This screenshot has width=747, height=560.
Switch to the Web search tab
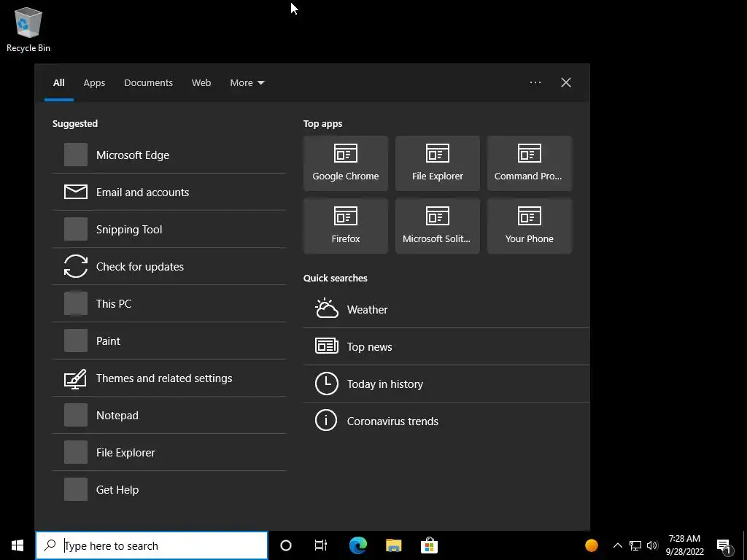201,83
